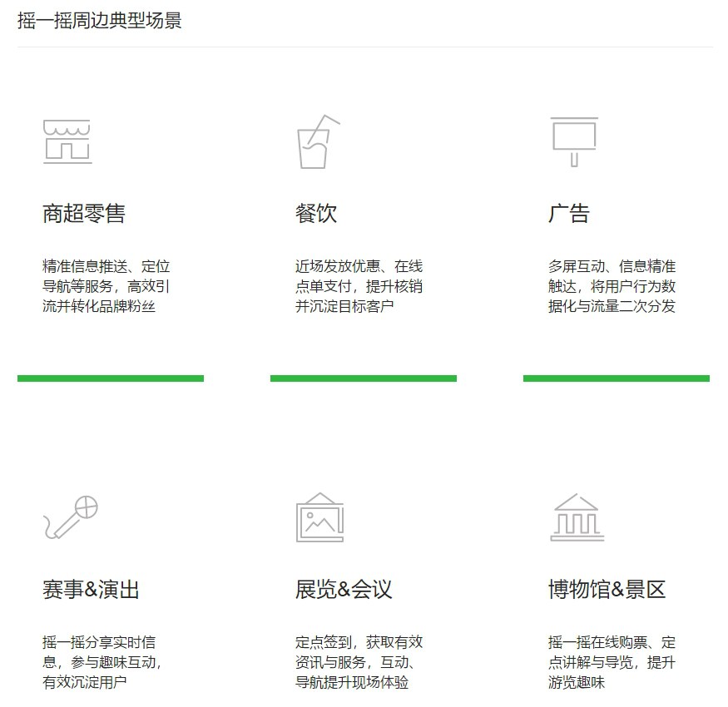Click the page title 摇一摇周边典型场景
Image resolution: width=728 pixels, height=707 pixels.
(x=100, y=25)
